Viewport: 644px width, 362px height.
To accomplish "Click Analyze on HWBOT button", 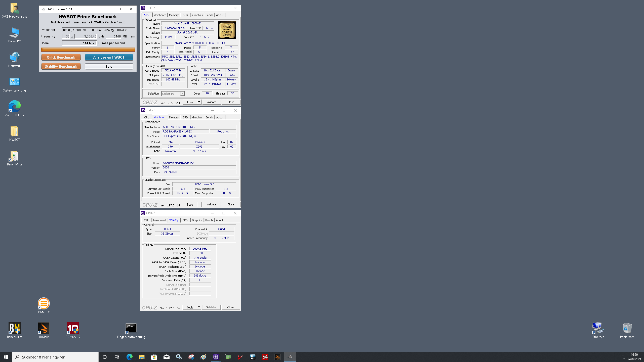I will pos(109,57).
